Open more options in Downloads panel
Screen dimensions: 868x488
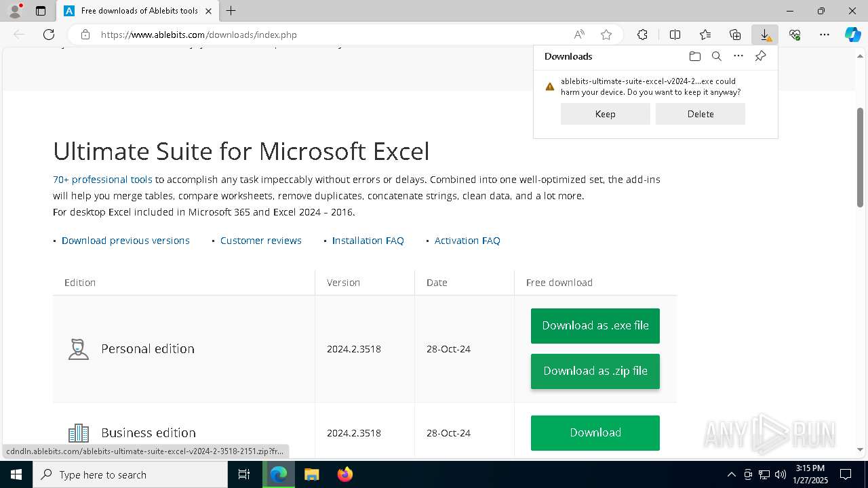[x=738, y=56]
